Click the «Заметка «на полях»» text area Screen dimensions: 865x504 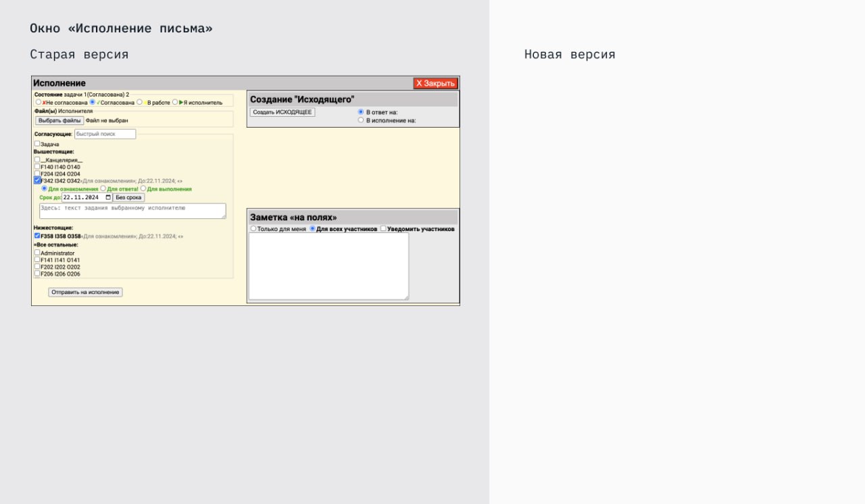tap(329, 266)
